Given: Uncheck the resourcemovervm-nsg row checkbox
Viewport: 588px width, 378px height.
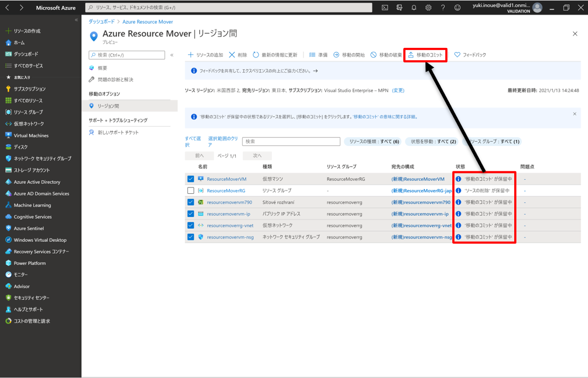Looking at the screenshot, I should coord(191,237).
